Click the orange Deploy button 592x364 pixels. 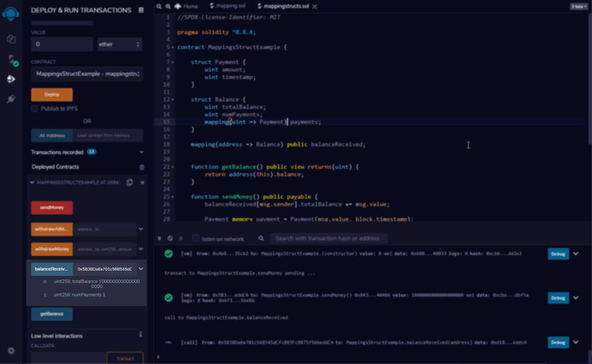[52, 94]
